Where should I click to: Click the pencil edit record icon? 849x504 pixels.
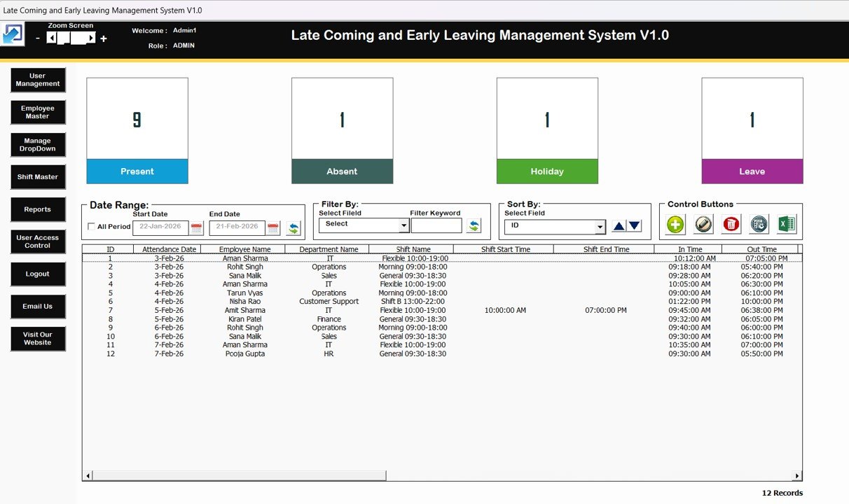click(703, 224)
